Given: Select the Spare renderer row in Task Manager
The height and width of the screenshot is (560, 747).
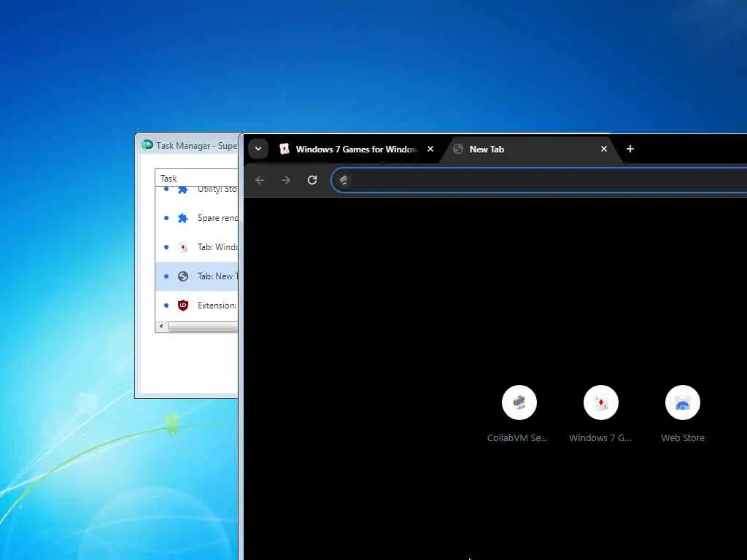Looking at the screenshot, I should pyautogui.click(x=196, y=218).
